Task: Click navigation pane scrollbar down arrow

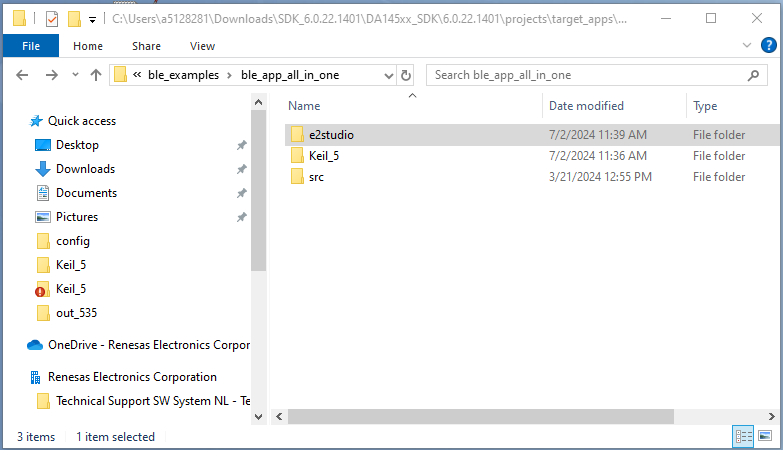Action: pos(258,417)
